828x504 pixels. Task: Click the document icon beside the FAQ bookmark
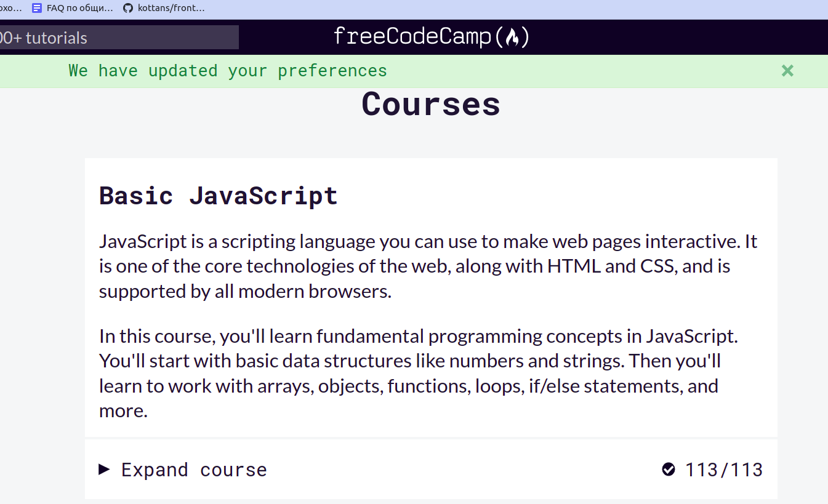(x=37, y=8)
